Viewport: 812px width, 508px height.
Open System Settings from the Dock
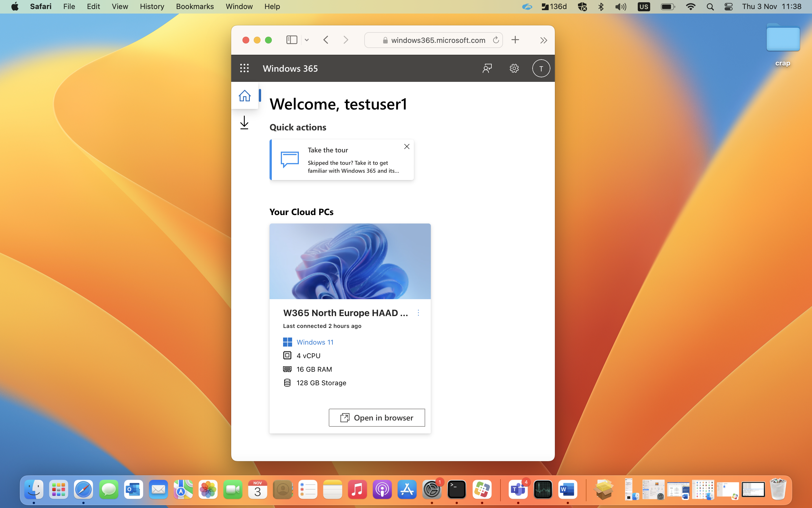(432, 489)
